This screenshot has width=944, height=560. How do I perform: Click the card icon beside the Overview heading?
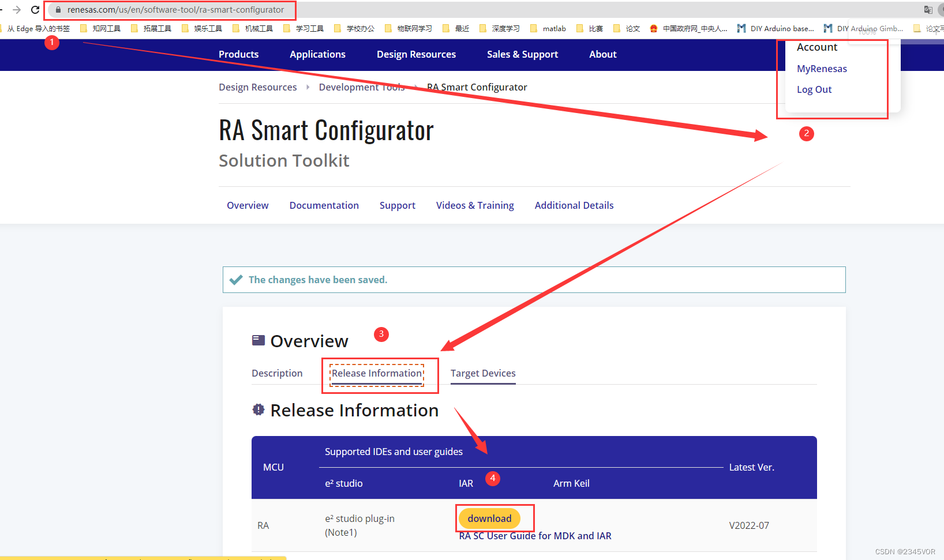pyautogui.click(x=258, y=340)
